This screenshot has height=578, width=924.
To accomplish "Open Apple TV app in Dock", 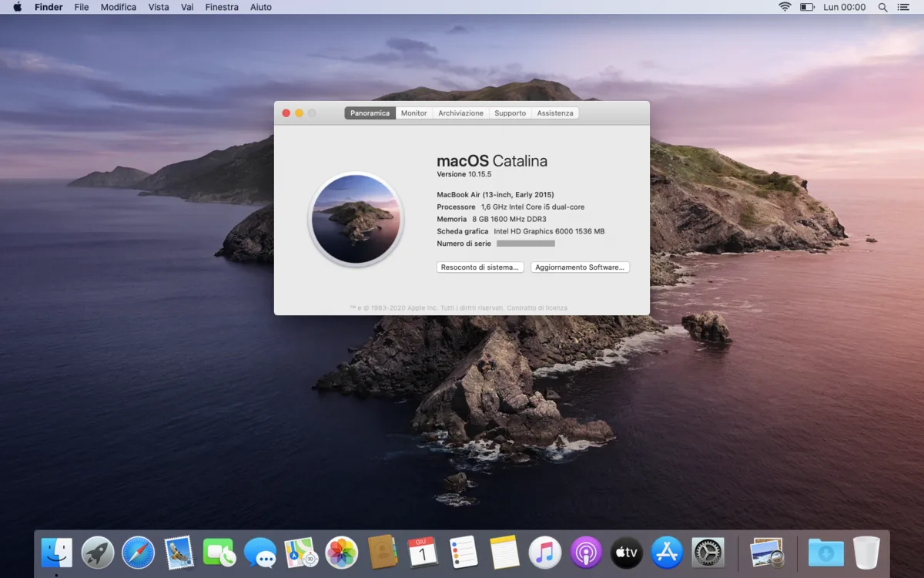I will (x=627, y=553).
